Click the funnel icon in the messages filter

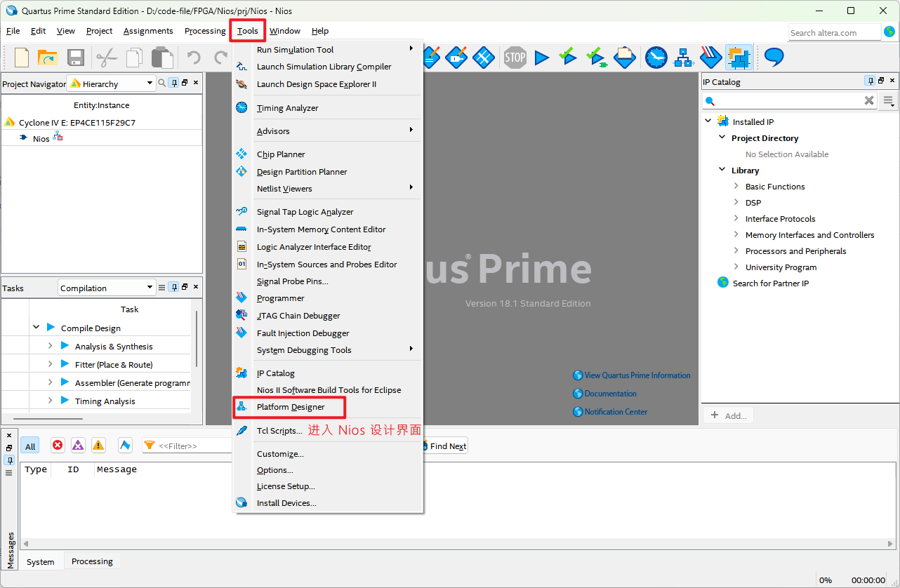coord(149,446)
